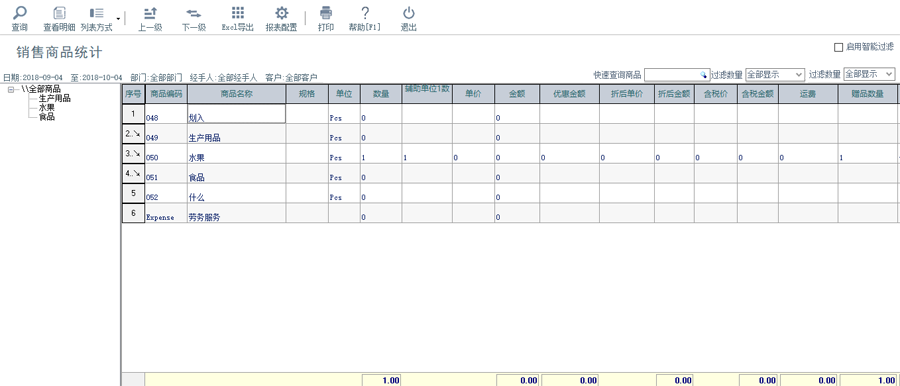
Task: Enable 启用智能过滤 checkbox
Action: [839, 47]
